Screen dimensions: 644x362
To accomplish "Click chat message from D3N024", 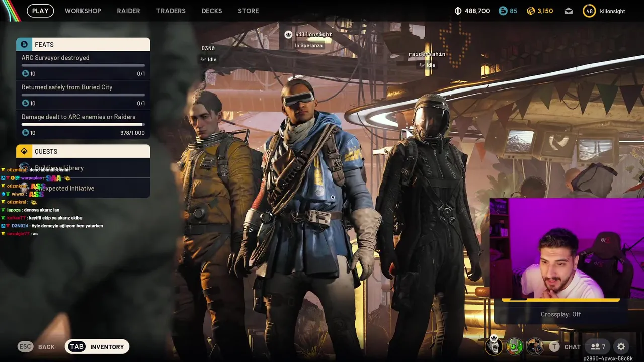I will pos(52,226).
